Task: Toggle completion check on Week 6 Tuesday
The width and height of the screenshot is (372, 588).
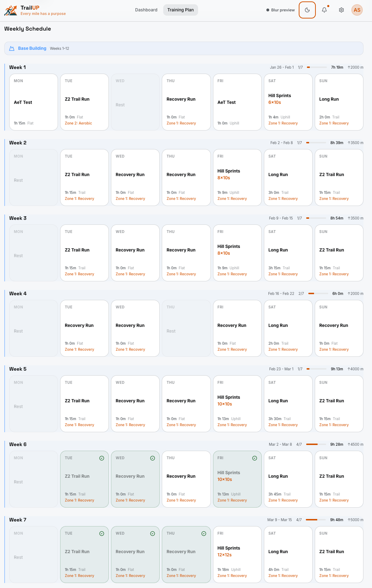Action: click(102, 458)
